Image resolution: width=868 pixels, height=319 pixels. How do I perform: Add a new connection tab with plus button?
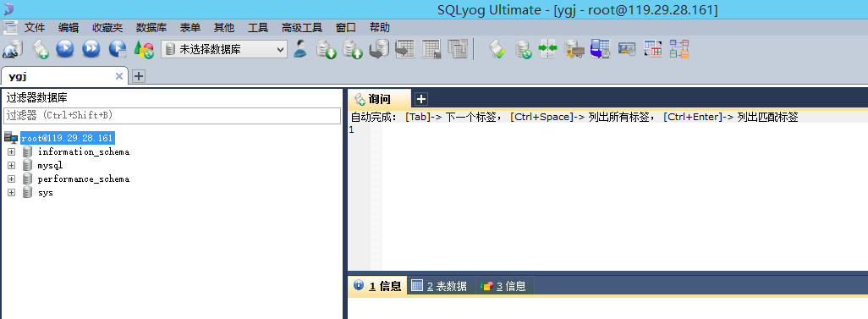click(x=139, y=76)
